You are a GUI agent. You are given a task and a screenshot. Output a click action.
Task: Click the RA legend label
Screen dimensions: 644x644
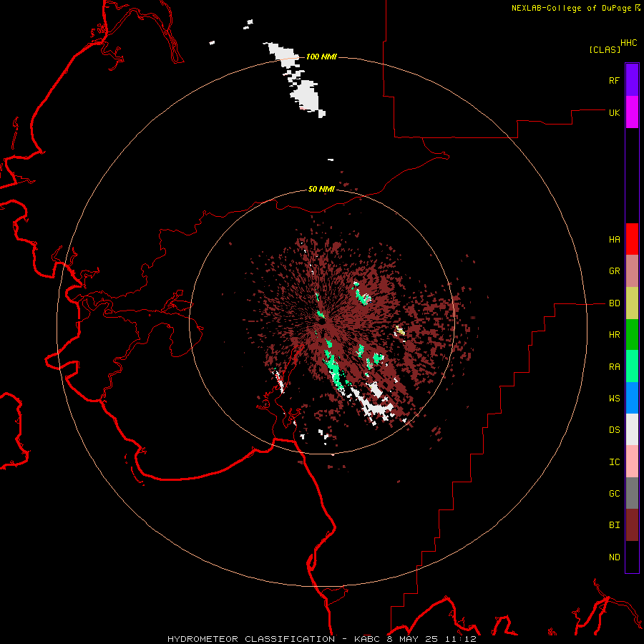coord(614,367)
